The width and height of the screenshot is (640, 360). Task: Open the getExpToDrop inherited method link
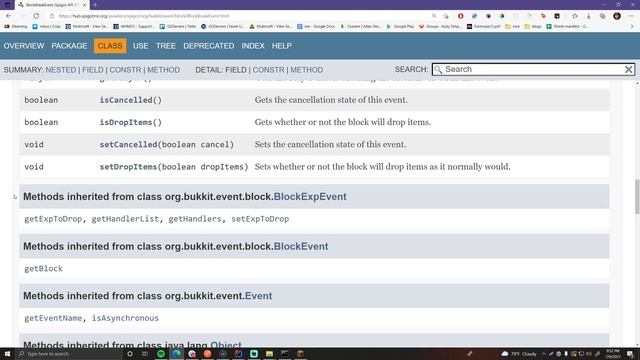coord(53,219)
